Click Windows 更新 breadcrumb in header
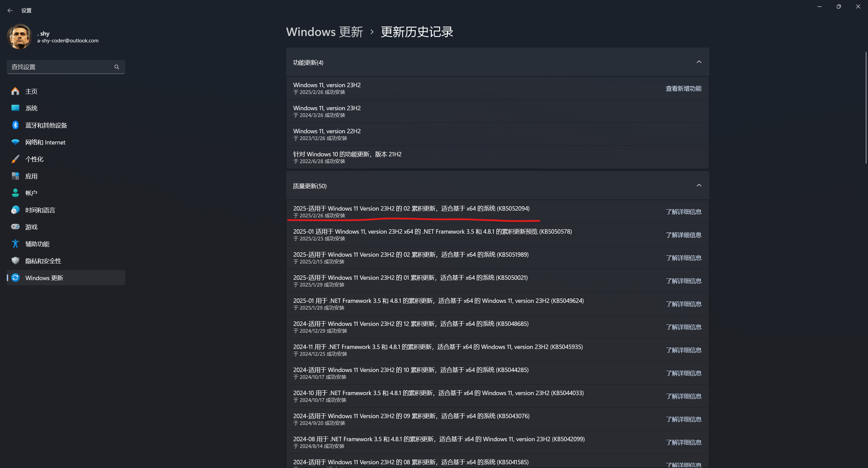 coord(324,32)
